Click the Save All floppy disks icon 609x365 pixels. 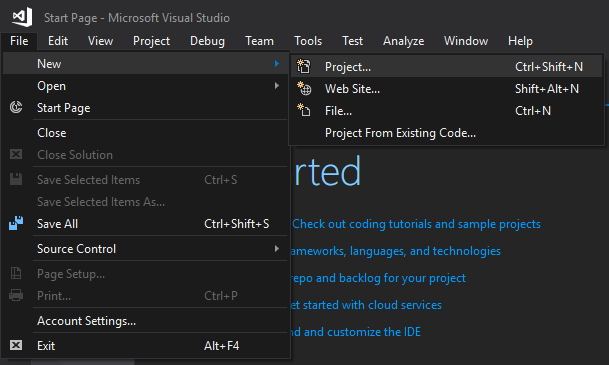point(16,223)
